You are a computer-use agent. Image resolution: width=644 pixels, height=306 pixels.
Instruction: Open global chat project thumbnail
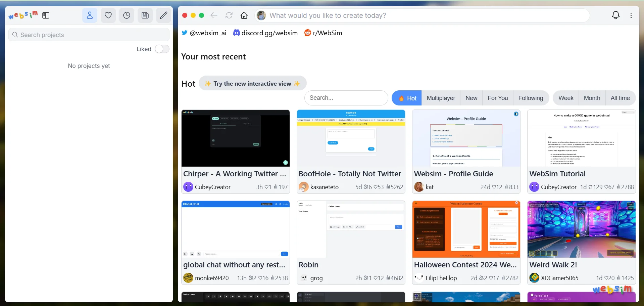click(236, 229)
